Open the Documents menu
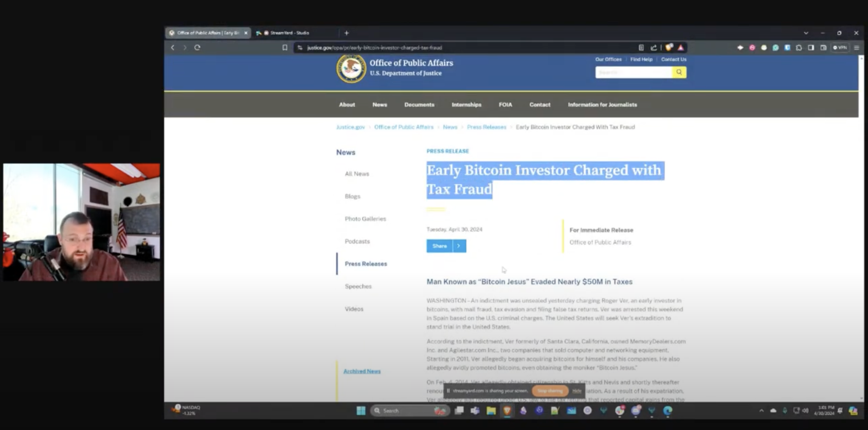 tap(420, 105)
